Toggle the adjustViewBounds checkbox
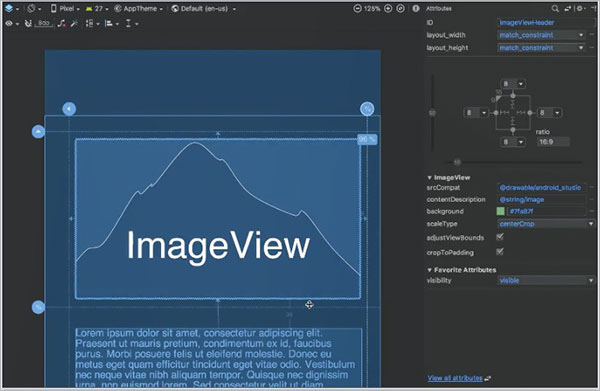 (500, 237)
